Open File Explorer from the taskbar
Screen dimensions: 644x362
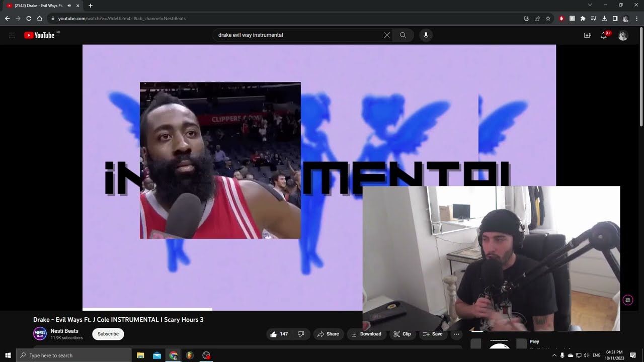[140, 355]
